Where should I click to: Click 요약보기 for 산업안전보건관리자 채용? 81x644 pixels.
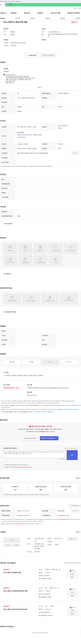click(x=72, y=592)
